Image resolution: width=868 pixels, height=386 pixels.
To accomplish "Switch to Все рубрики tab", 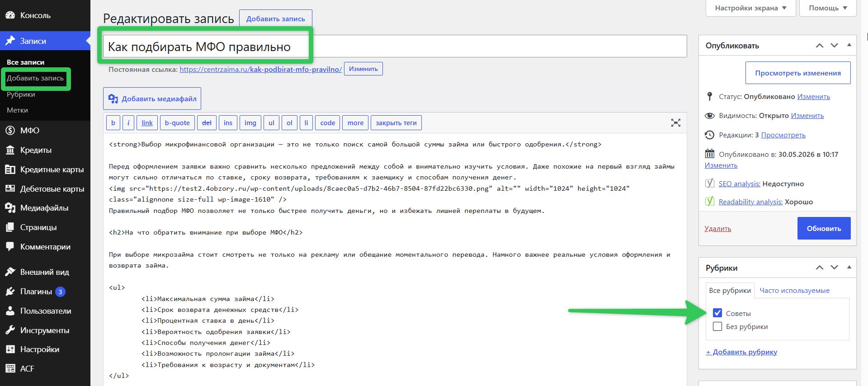I will 730,290.
